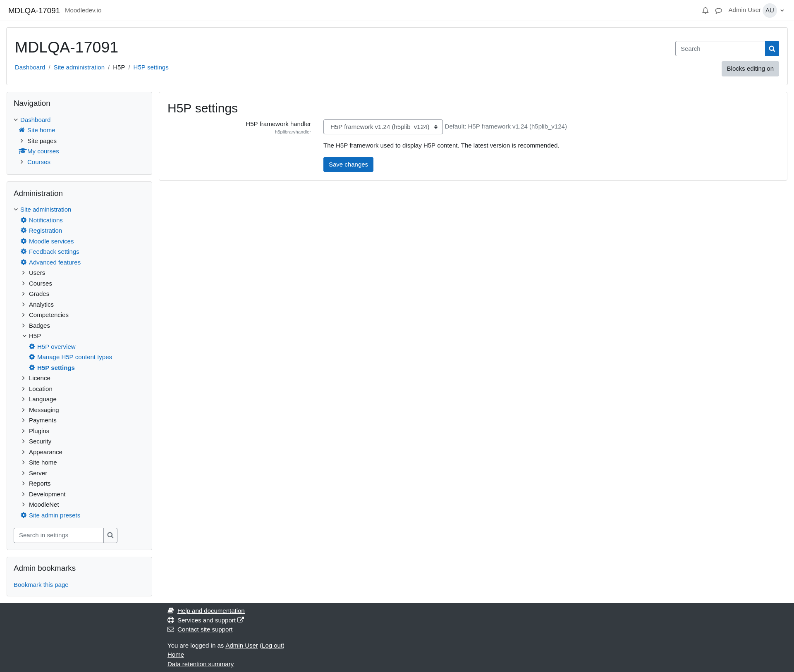Click the Site home house icon

pyautogui.click(x=22, y=130)
